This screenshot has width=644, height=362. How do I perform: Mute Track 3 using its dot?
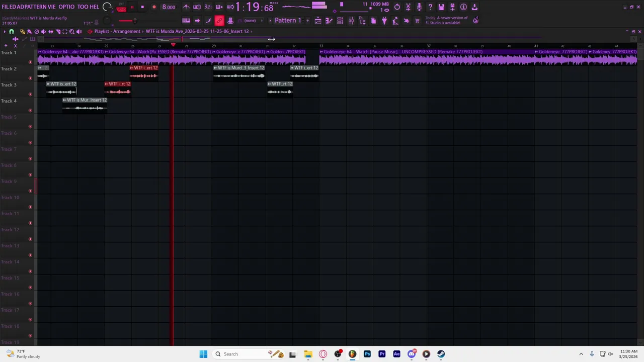click(x=30, y=95)
